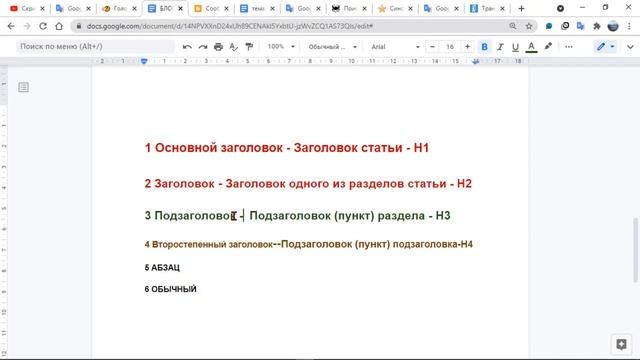This screenshot has width=640, height=360.
Task: Print the document
Action: pyautogui.click(x=218, y=47)
